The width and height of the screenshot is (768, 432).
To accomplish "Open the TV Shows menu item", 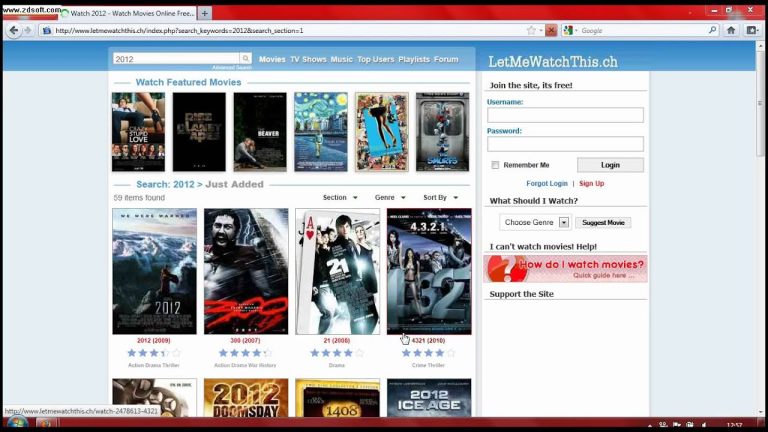I will coord(308,59).
